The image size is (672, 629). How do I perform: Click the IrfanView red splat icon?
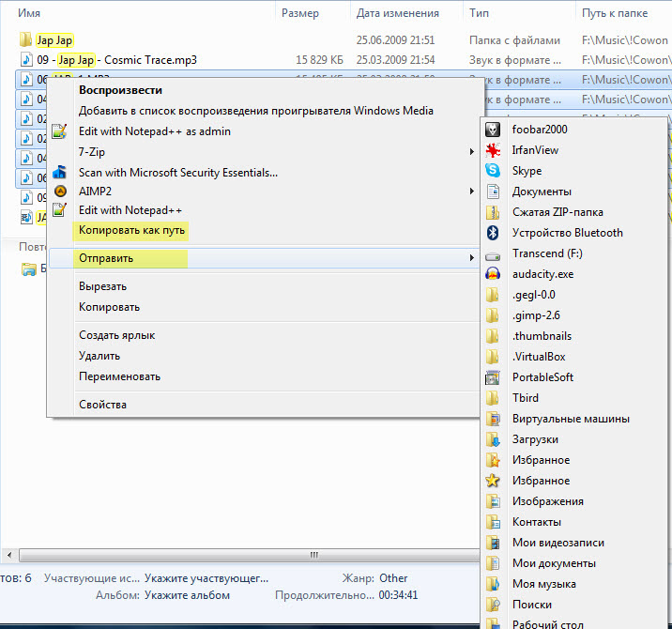(x=493, y=150)
